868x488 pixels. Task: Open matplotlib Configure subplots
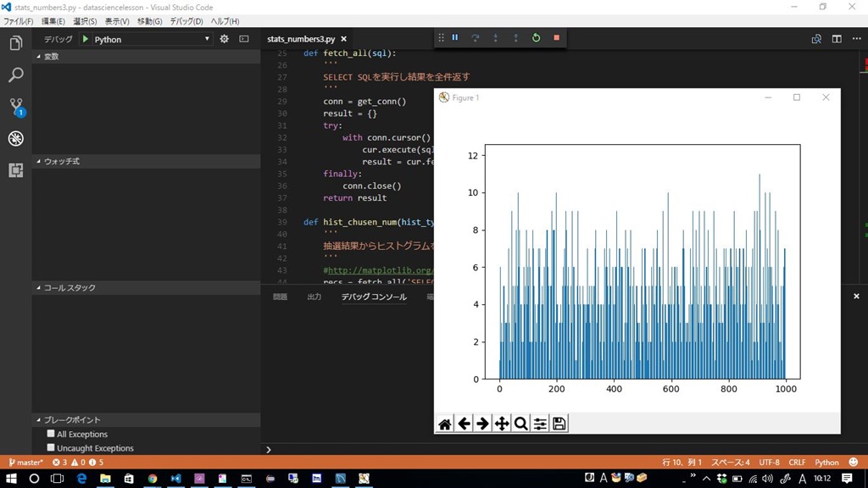point(540,424)
